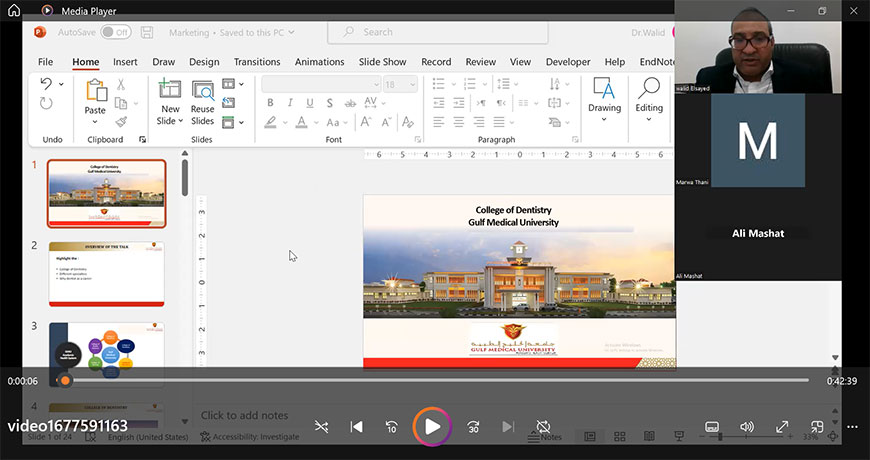
Task: Go to Media Player home
Action: click(14, 11)
